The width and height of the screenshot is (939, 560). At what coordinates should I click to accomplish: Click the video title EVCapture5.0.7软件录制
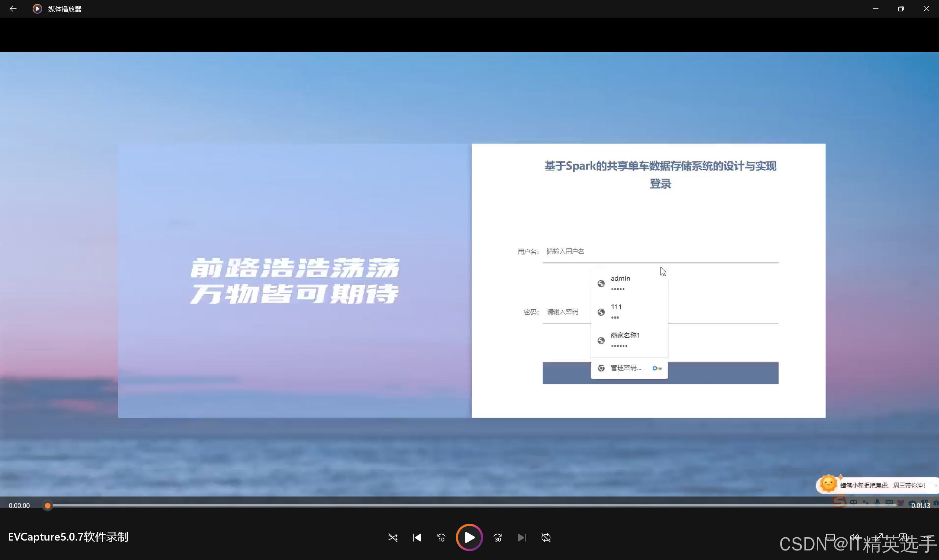(68, 537)
